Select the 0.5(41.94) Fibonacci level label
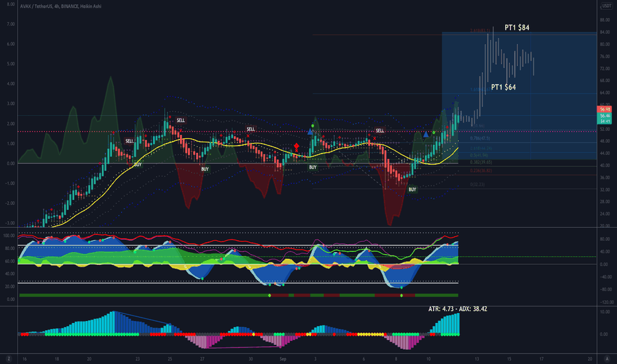Image resolution: width=617 pixels, height=364 pixels. point(479,155)
